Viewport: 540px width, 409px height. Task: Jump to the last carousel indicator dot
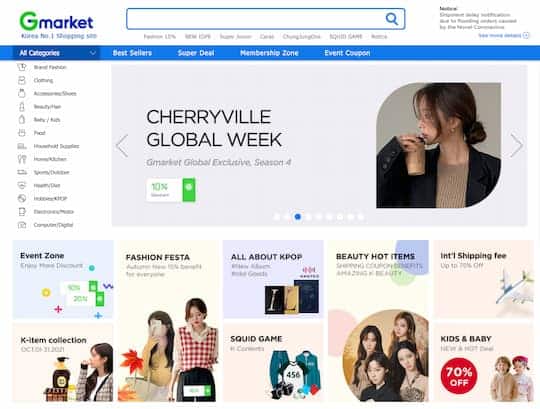pyautogui.click(x=361, y=217)
